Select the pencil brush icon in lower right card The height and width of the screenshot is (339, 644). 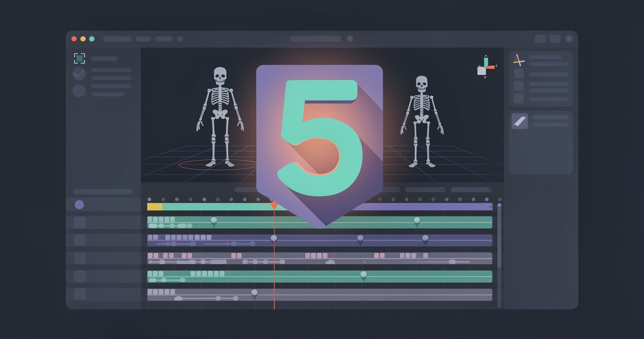[x=520, y=121]
